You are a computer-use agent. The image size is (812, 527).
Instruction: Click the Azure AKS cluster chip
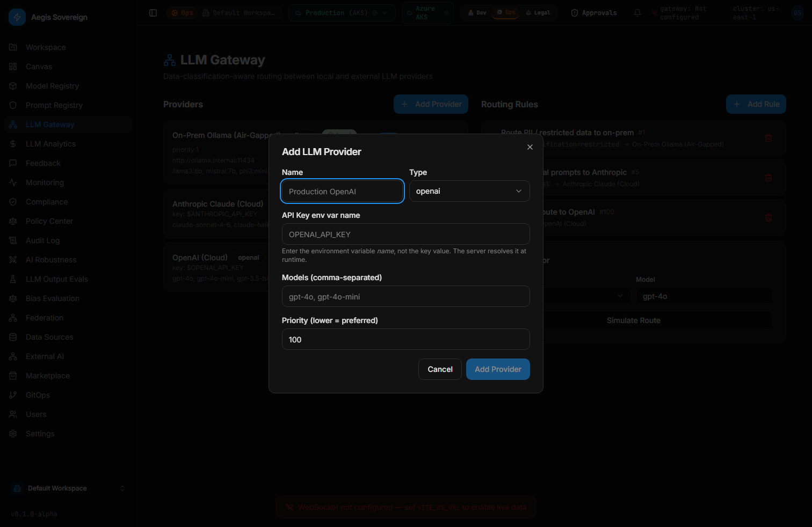pyautogui.click(x=427, y=13)
